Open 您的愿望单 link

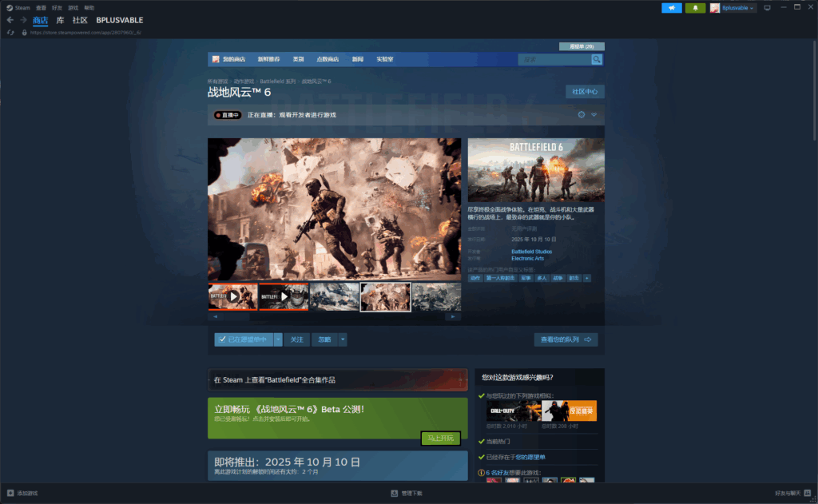coord(530,457)
